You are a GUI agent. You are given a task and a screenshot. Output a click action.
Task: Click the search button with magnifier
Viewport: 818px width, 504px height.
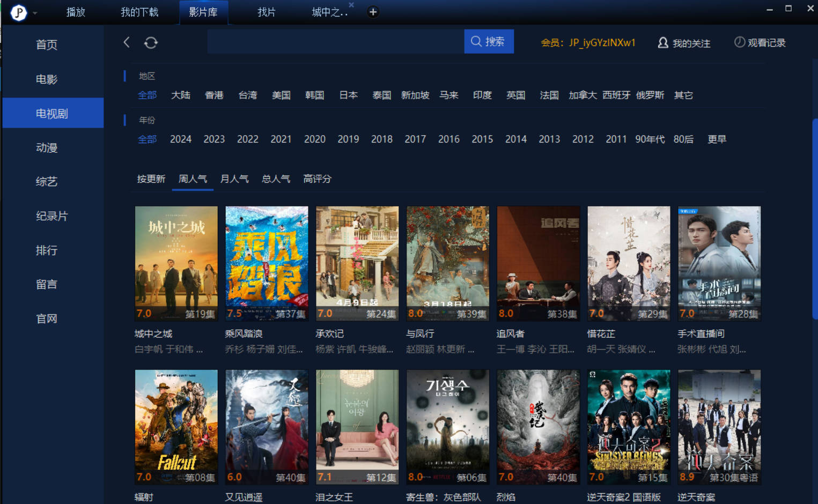point(489,41)
